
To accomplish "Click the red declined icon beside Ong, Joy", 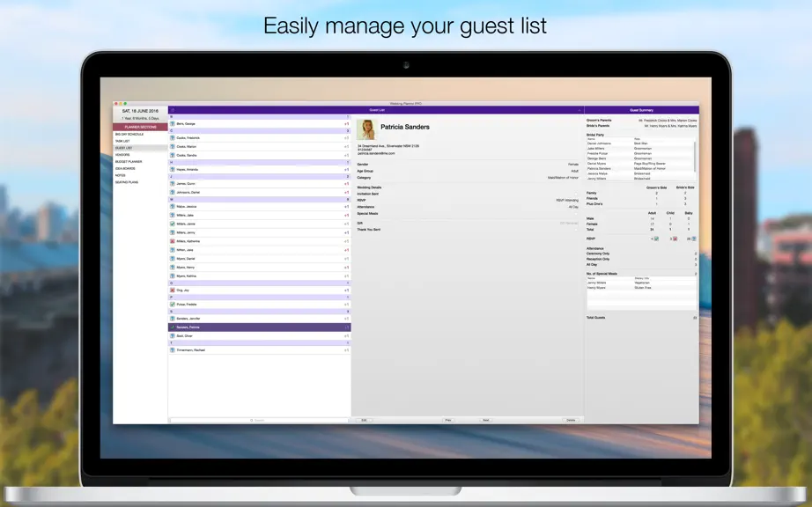I will coord(173,290).
